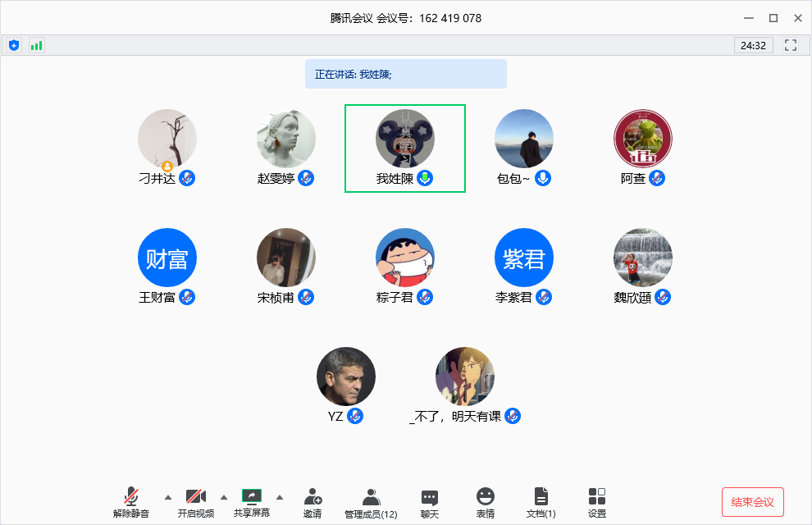Turn on camera with 开启视频
The image size is (812, 525).
pos(195,502)
